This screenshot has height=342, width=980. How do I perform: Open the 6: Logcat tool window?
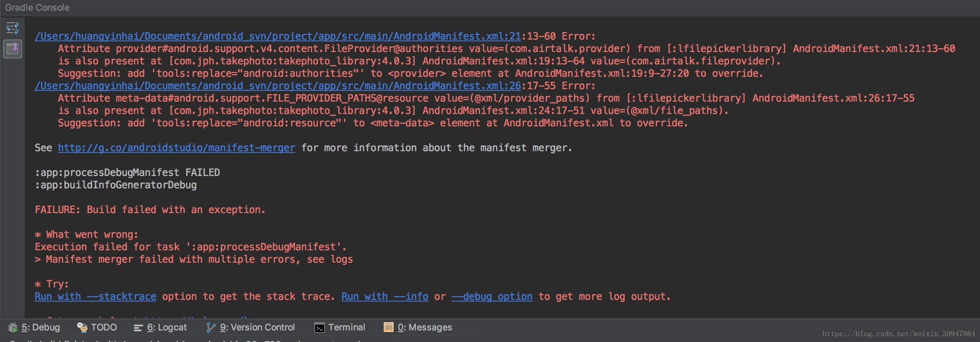click(x=160, y=328)
